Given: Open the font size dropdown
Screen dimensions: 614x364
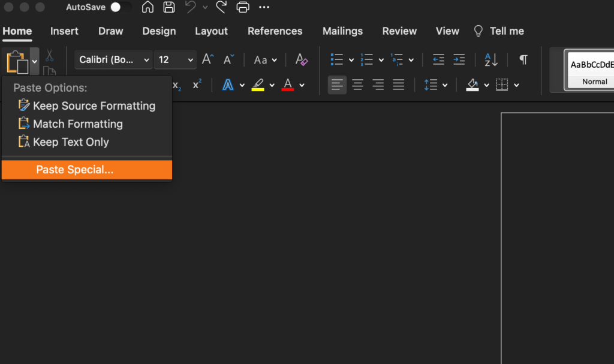Looking at the screenshot, I should tap(175, 60).
